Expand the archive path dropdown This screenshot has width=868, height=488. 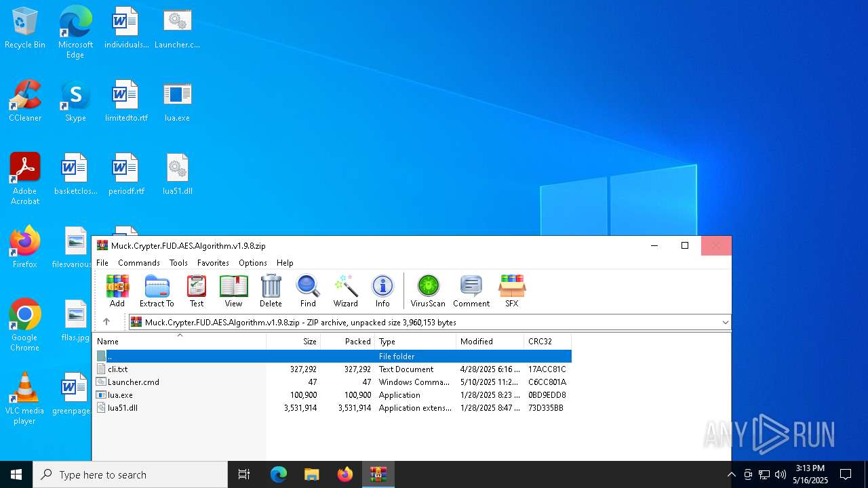coord(725,323)
